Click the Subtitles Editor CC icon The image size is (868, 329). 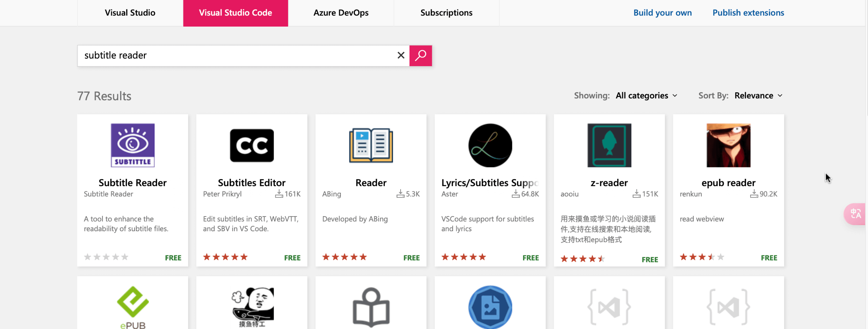click(252, 145)
